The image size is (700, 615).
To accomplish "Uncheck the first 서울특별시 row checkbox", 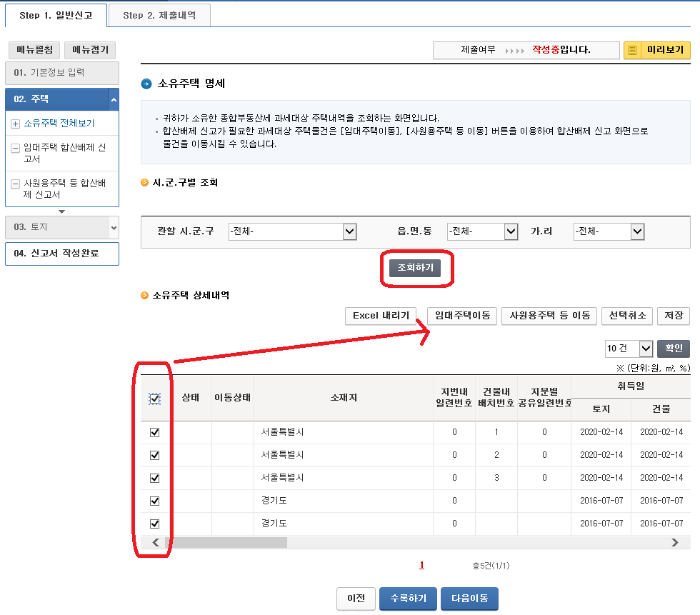I will coord(154,432).
